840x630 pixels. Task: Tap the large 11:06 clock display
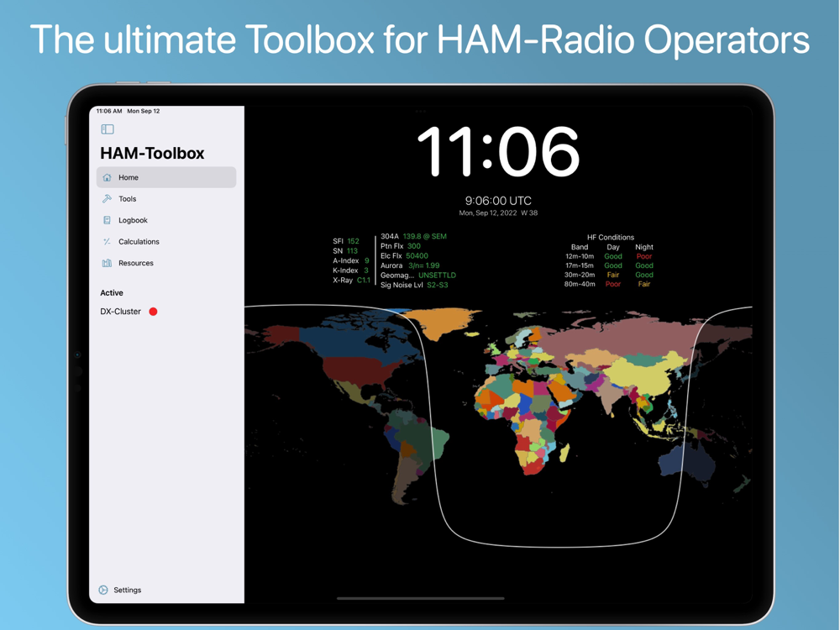[x=498, y=152]
